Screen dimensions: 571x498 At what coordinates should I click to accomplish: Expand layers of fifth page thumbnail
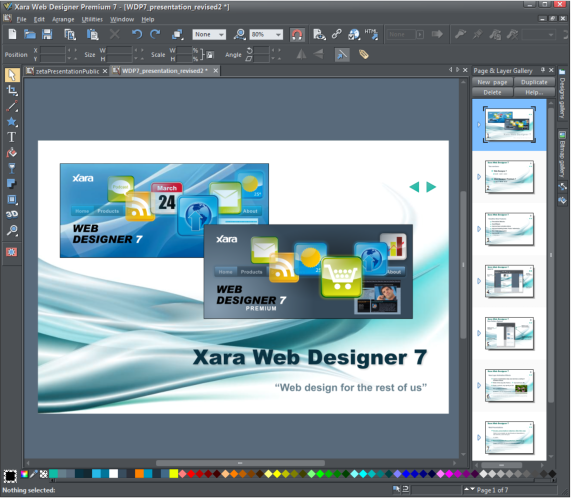pyautogui.click(x=479, y=333)
